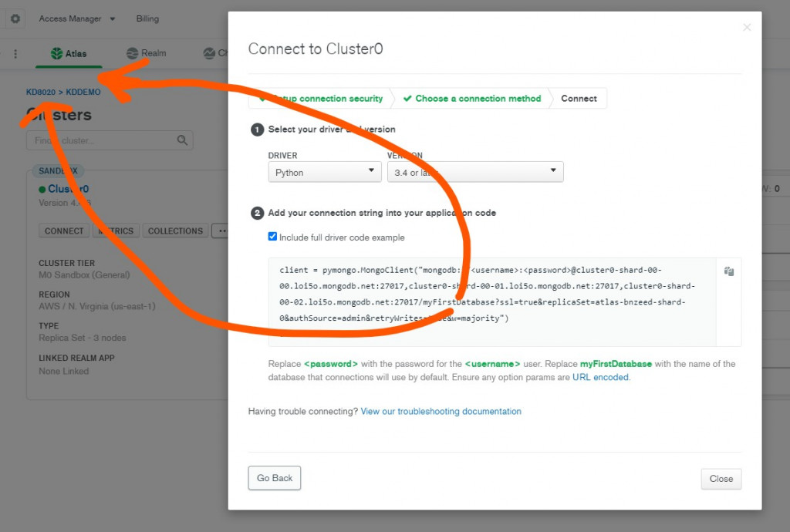
Task: Open the DRIVER Python dropdown
Action: tap(325, 172)
